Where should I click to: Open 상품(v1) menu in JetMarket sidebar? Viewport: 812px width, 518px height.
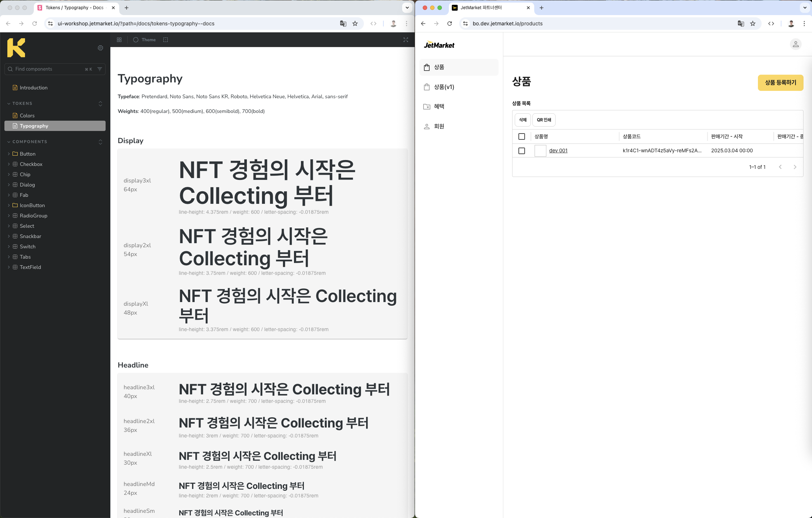tap(459, 87)
